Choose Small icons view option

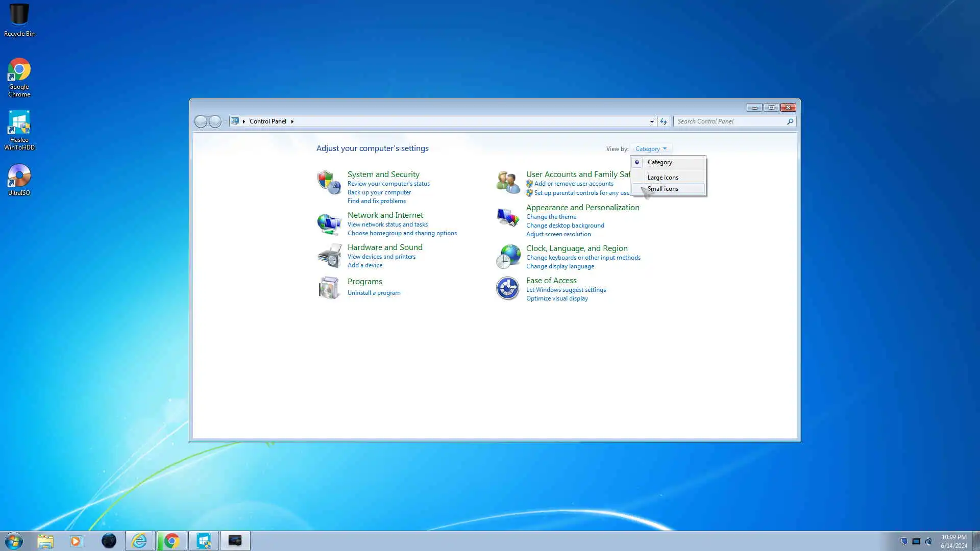tap(663, 189)
